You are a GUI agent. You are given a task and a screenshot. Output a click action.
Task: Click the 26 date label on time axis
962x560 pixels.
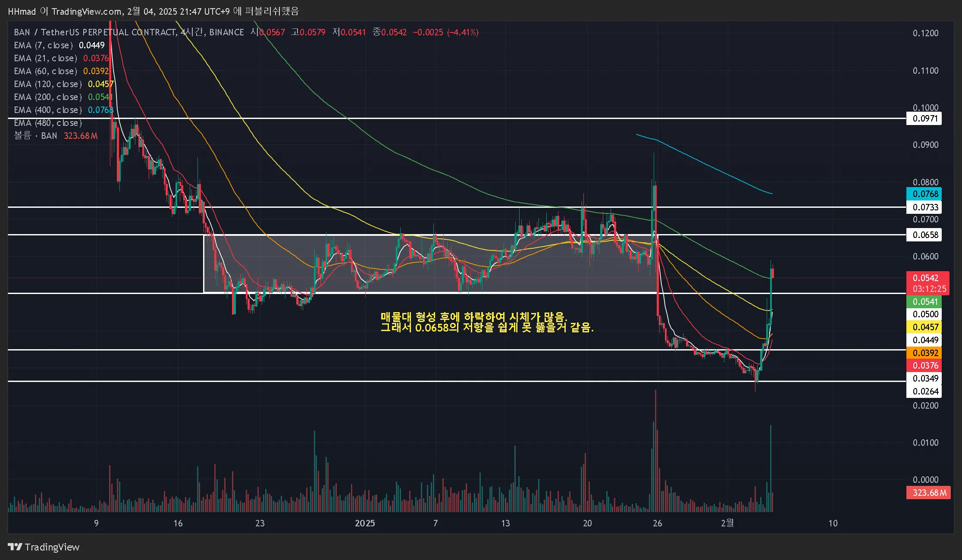tap(657, 523)
